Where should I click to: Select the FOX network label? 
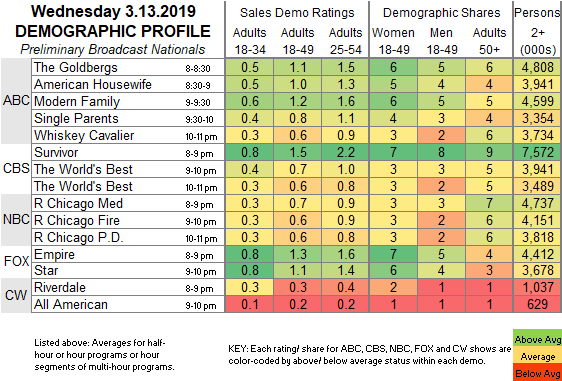[16, 262]
